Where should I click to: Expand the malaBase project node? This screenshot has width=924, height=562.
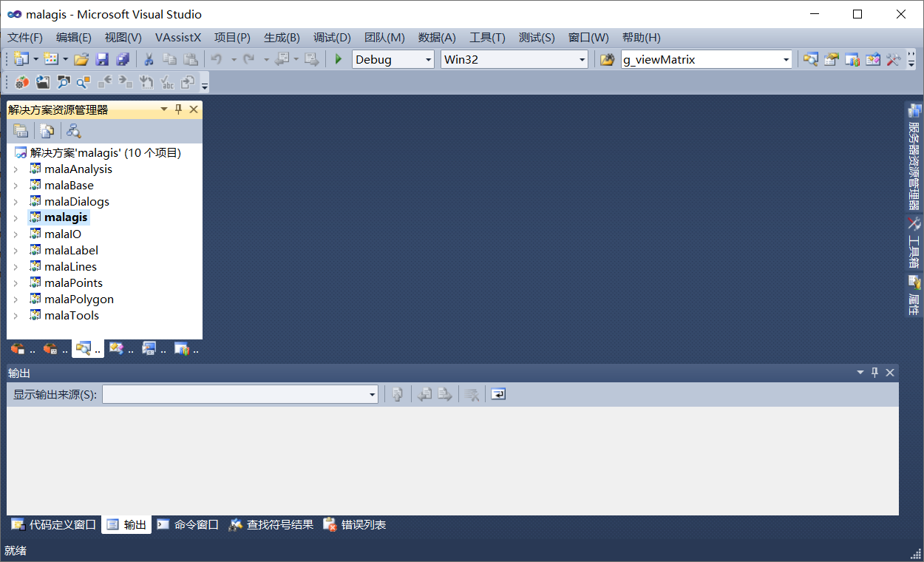pyautogui.click(x=16, y=186)
